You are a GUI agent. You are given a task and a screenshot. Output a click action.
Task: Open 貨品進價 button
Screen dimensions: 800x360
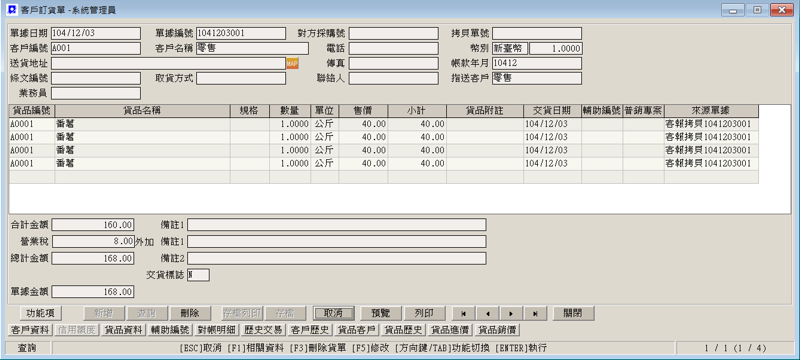450,330
